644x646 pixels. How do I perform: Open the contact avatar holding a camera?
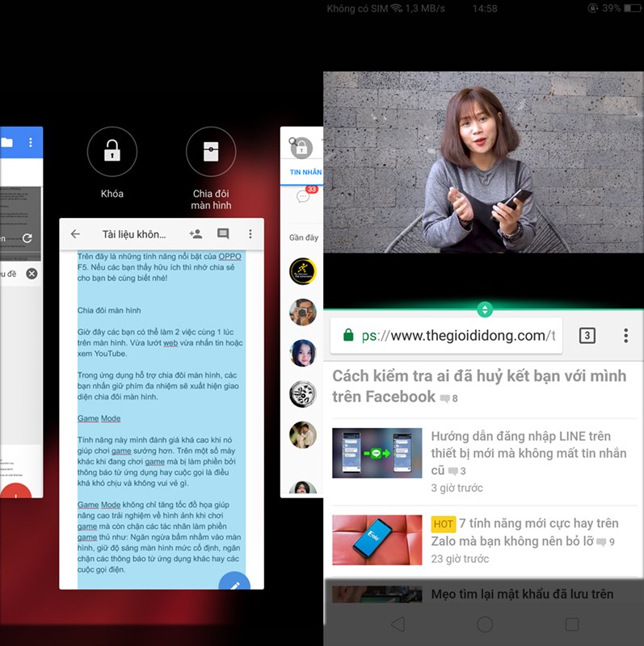tap(303, 313)
